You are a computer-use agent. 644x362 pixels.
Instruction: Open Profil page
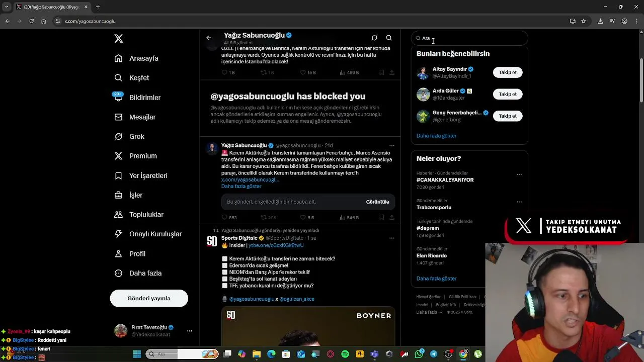[x=130, y=254]
